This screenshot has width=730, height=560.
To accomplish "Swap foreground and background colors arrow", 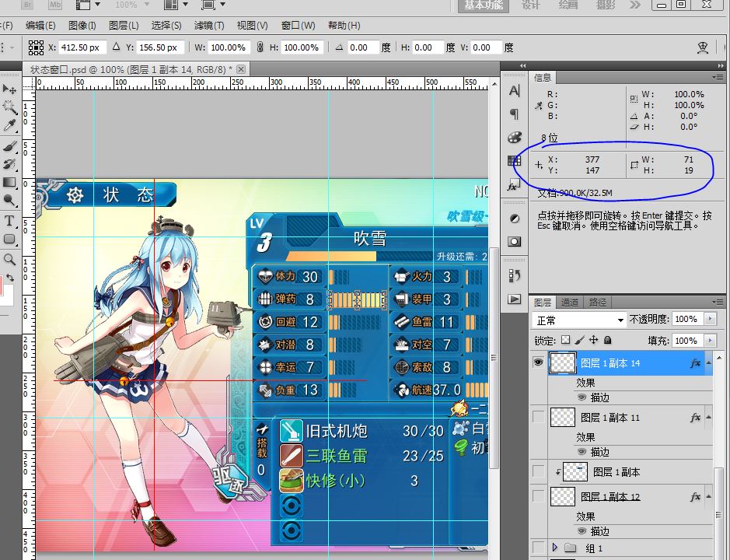I will click(10, 277).
